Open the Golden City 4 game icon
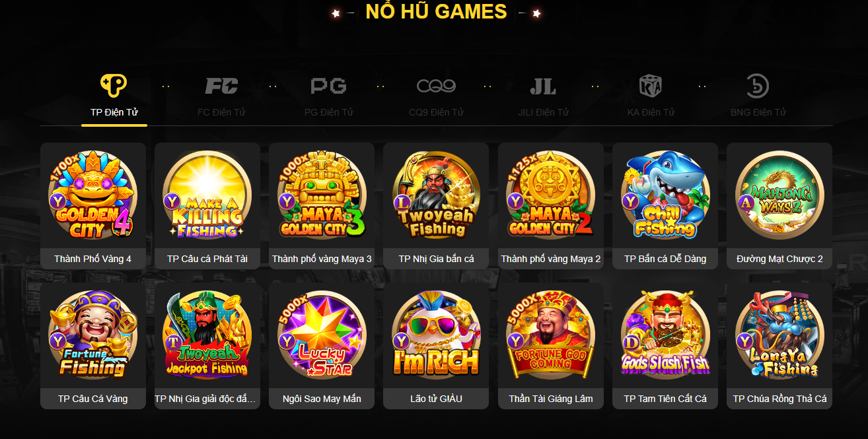This screenshot has width=868, height=439. coord(93,195)
